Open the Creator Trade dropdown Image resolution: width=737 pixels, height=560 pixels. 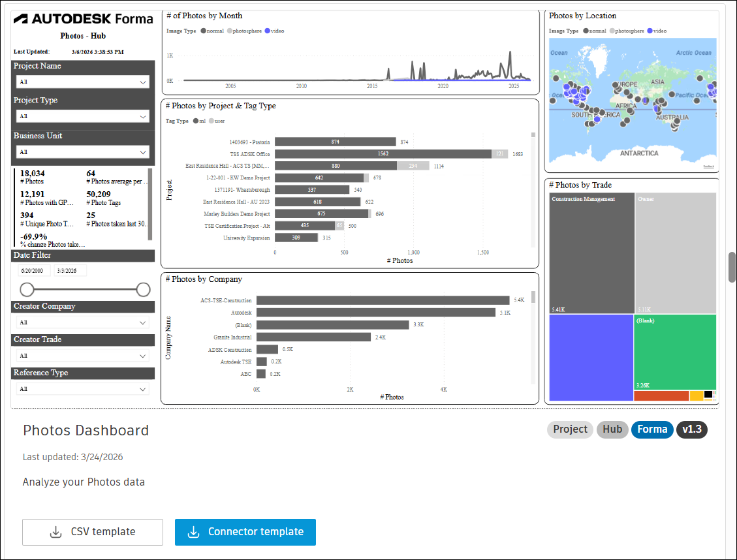83,356
